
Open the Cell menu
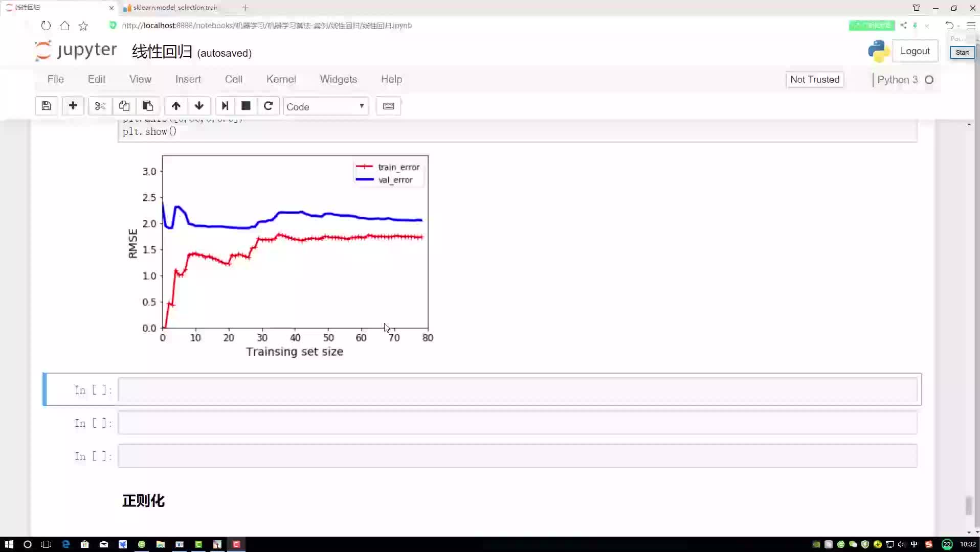(x=234, y=79)
